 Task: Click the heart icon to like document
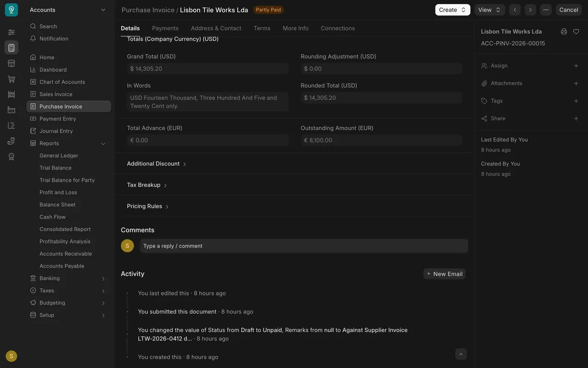pyautogui.click(x=576, y=32)
